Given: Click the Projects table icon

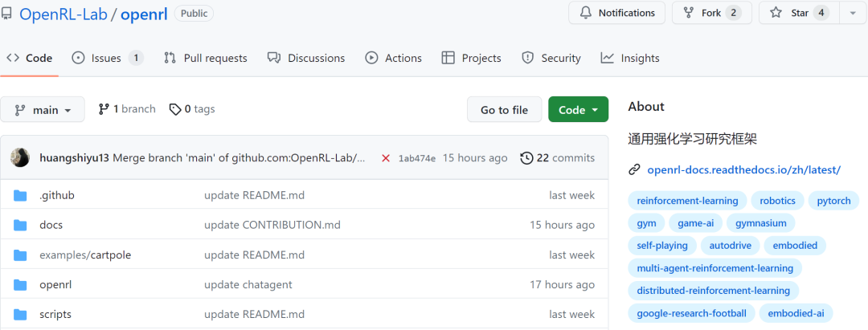Looking at the screenshot, I should tap(448, 58).
